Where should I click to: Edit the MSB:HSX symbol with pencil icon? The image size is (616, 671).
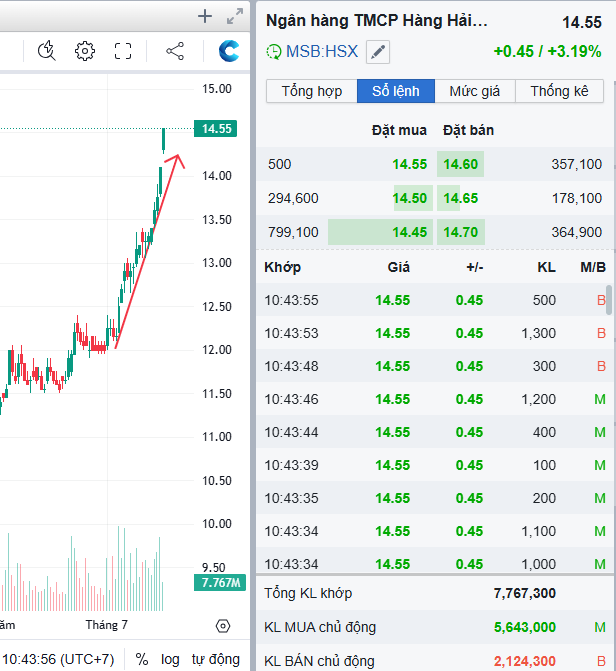pyautogui.click(x=377, y=51)
